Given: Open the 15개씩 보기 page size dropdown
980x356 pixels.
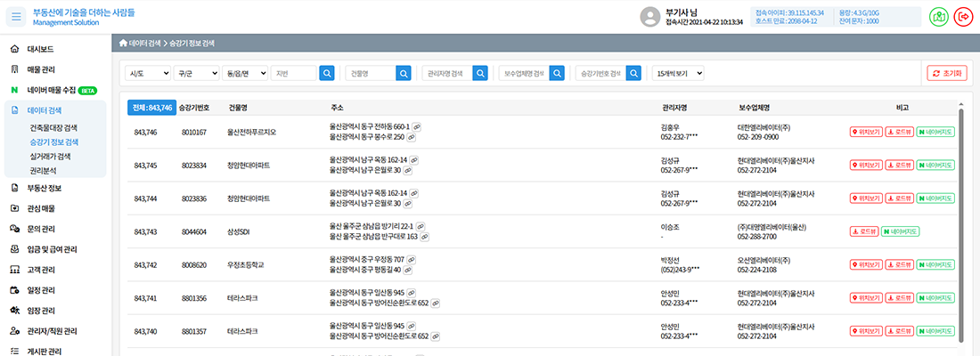Looking at the screenshot, I should click(678, 73).
